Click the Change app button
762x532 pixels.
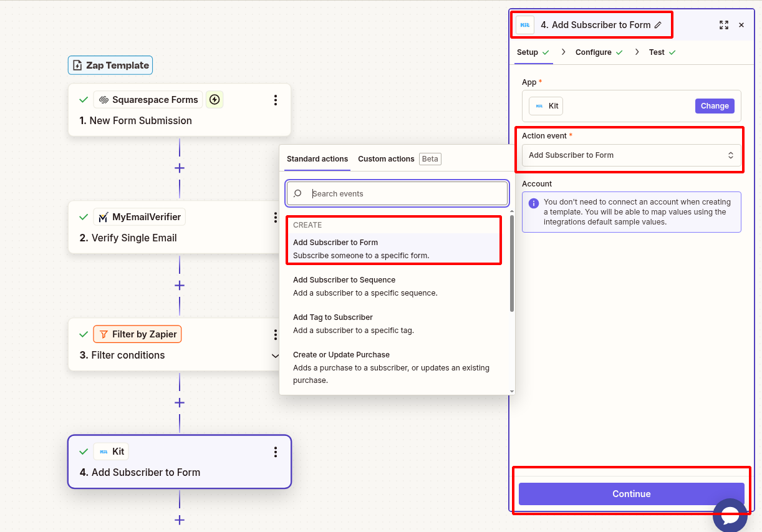coord(714,106)
